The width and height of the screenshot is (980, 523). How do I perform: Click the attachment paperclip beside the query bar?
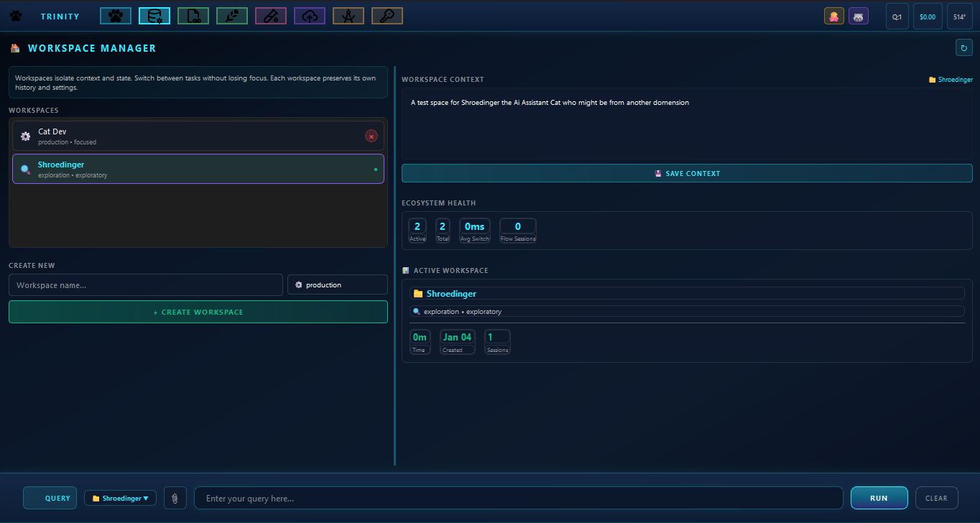coord(175,497)
